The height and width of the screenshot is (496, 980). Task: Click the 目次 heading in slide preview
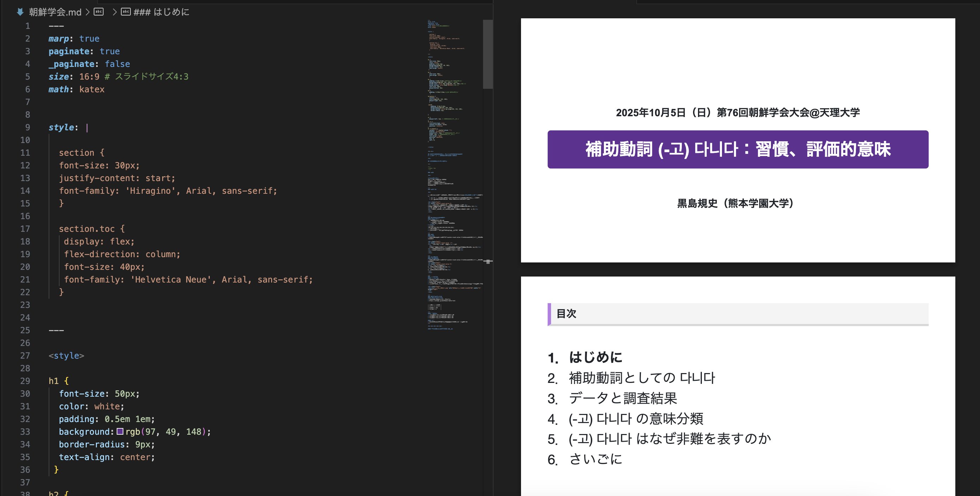click(x=566, y=314)
